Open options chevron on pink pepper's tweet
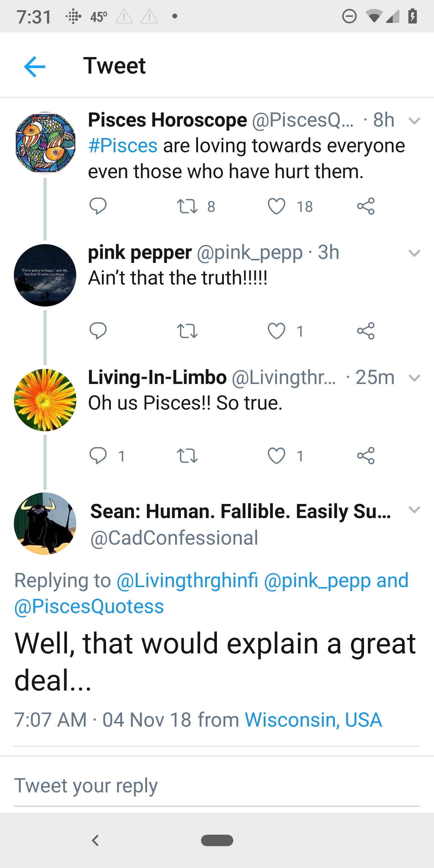The width and height of the screenshot is (434, 868). pos(414,253)
